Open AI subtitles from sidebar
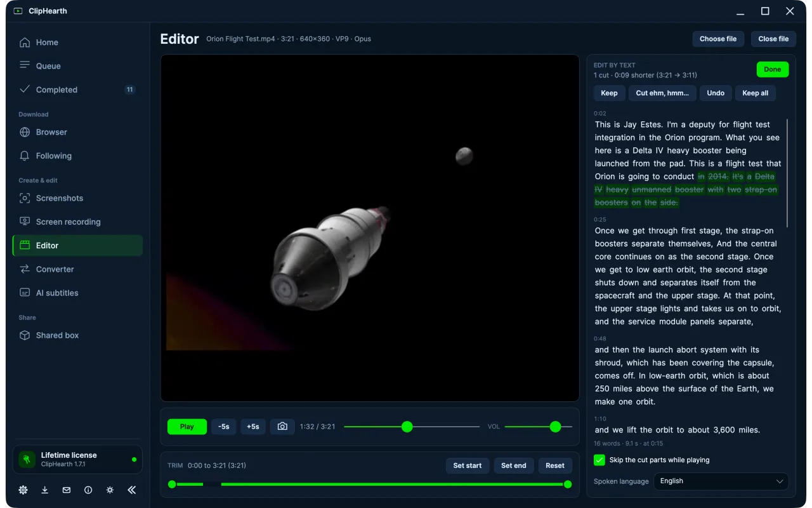 tap(77, 293)
